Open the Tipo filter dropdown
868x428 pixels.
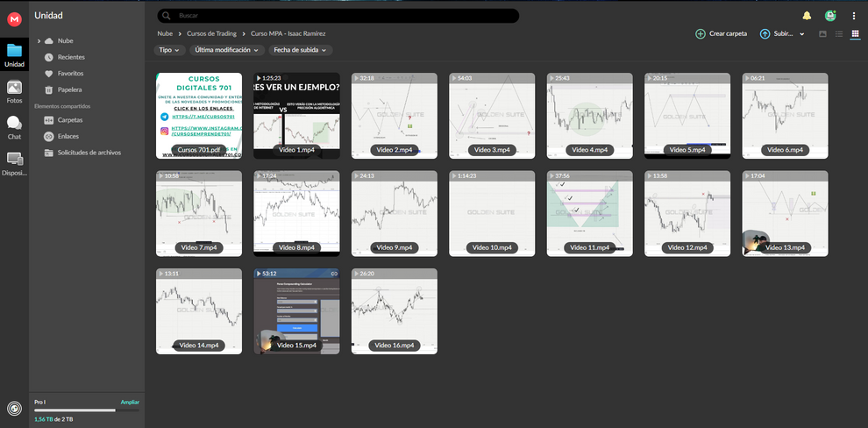pyautogui.click(x=170, y=50)
